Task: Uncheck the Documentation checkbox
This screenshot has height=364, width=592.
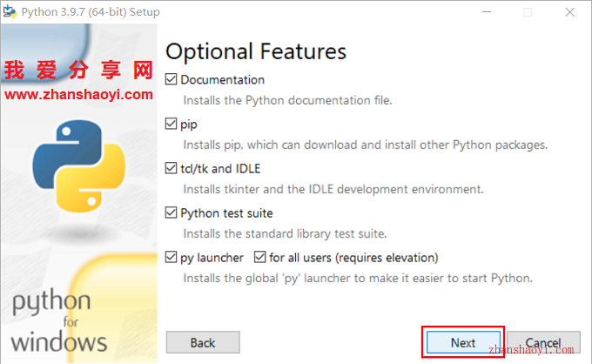Action: tap(171, 79)
